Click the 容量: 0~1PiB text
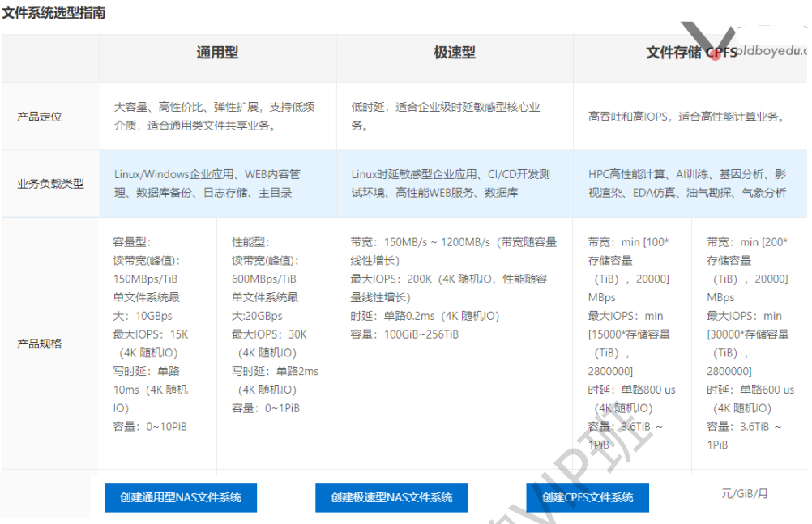The height and width of the screenshot is (524, 812). (266, 408)
